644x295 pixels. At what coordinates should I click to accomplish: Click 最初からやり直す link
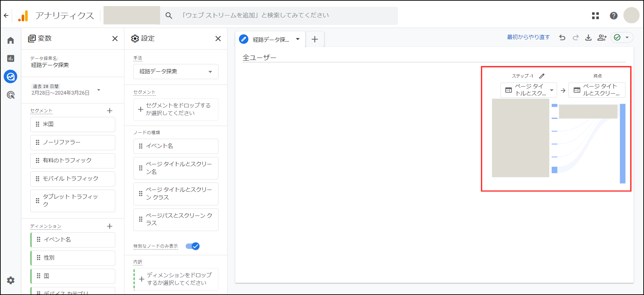tap(528, 37)
